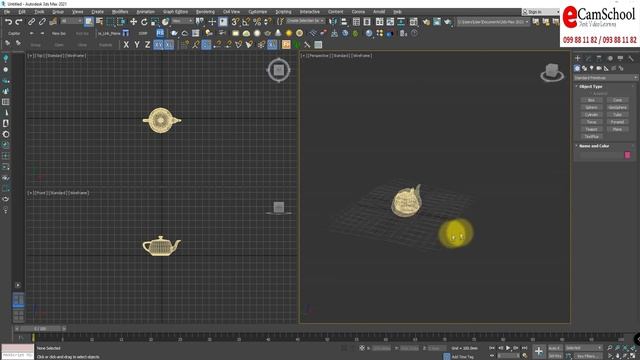Collapse the Name and Color rollout

point(594,146)
